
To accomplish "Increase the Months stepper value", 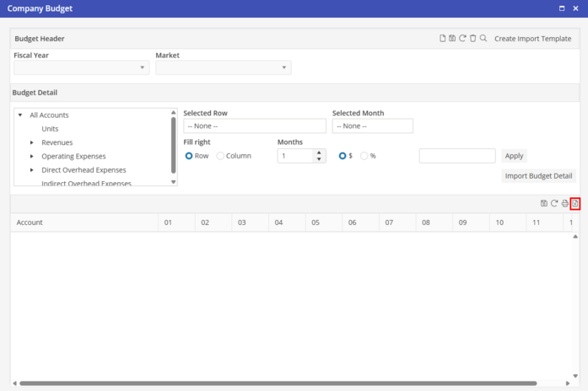I will tap(318, 153).
